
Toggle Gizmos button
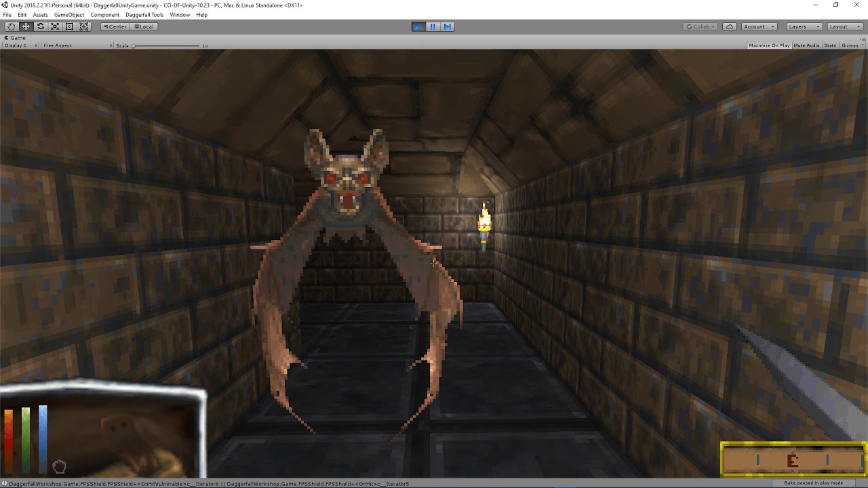(849, 45)
